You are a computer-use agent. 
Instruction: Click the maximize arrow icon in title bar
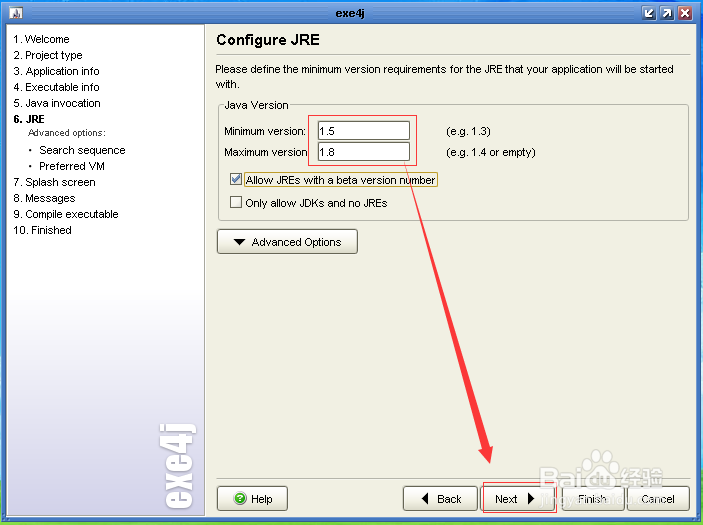click(x=667, y=13)
